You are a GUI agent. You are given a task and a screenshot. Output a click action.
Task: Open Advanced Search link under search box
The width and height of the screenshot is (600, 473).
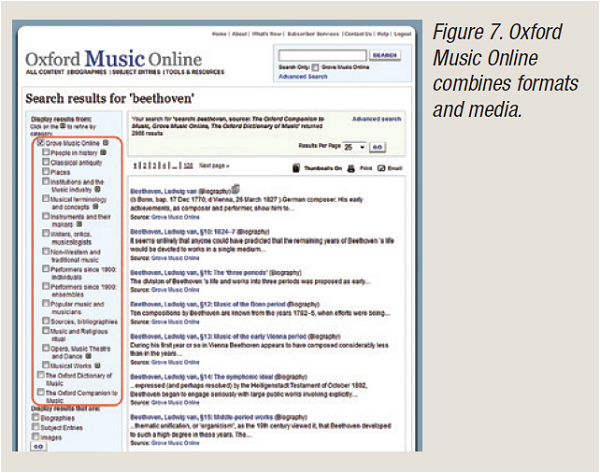point(303,77)
